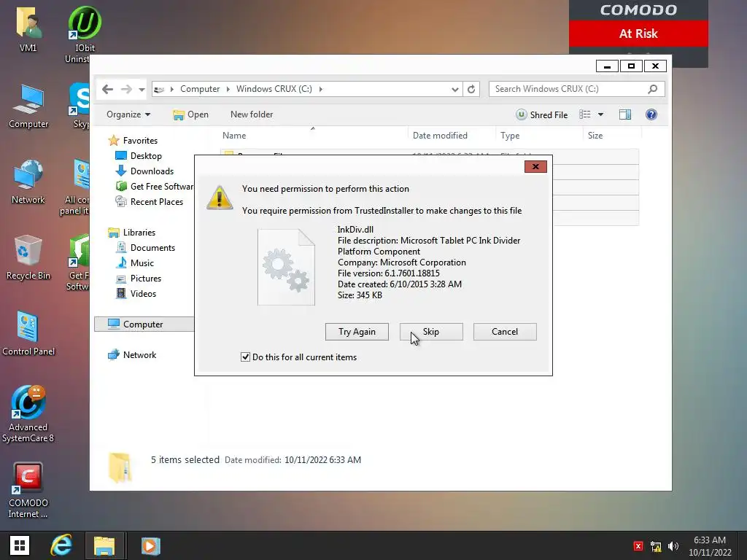Select the Recycle Bin desktop icon
The height and width of the screenshot is (560, 747).
pos(28,257)
